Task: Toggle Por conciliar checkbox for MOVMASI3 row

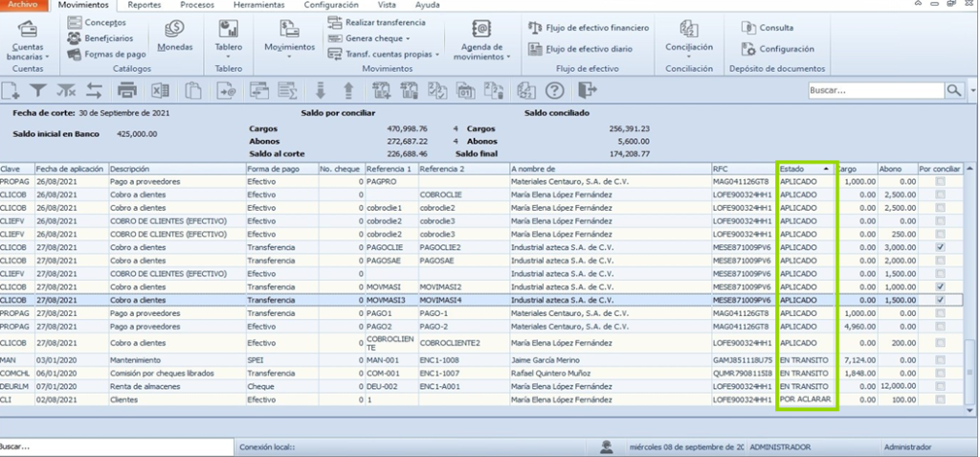Action: [940, 300]
